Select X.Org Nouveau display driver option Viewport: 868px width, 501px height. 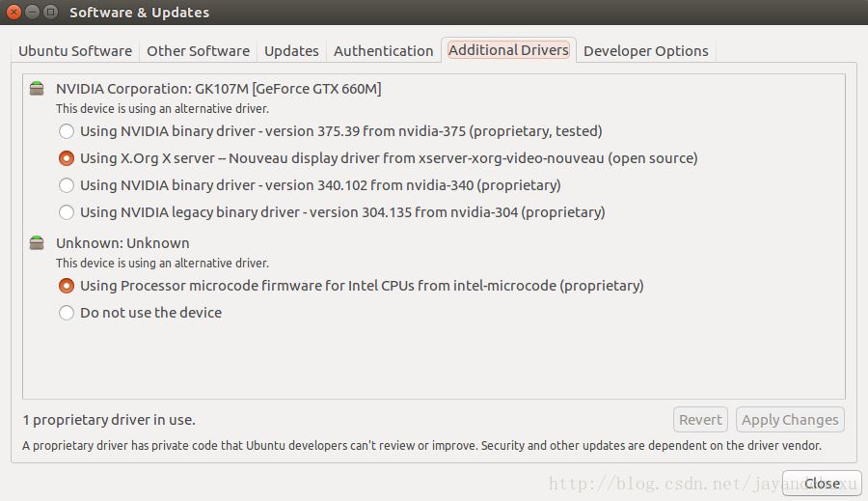(67, 158)
